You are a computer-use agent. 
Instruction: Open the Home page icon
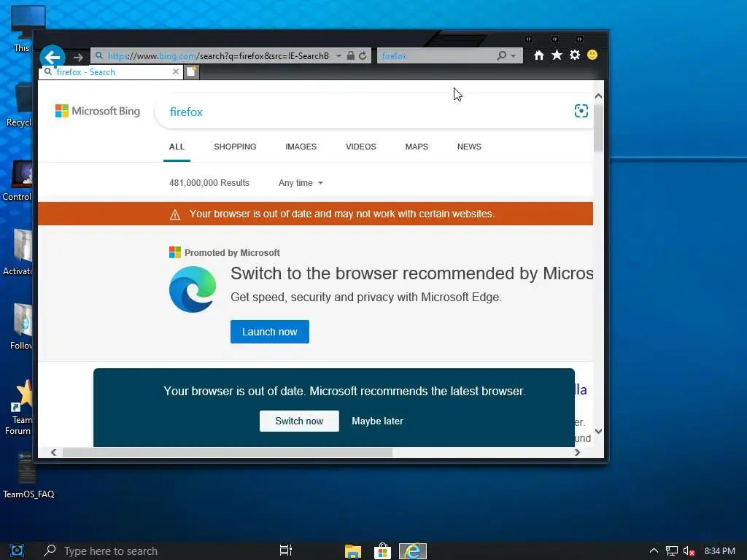coord(539,55)
